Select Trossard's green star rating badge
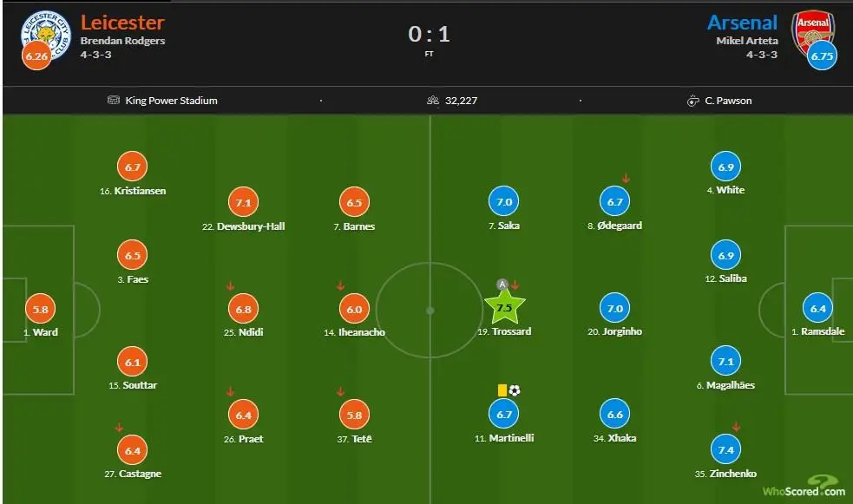853x504 pixels. click(504, 308)
